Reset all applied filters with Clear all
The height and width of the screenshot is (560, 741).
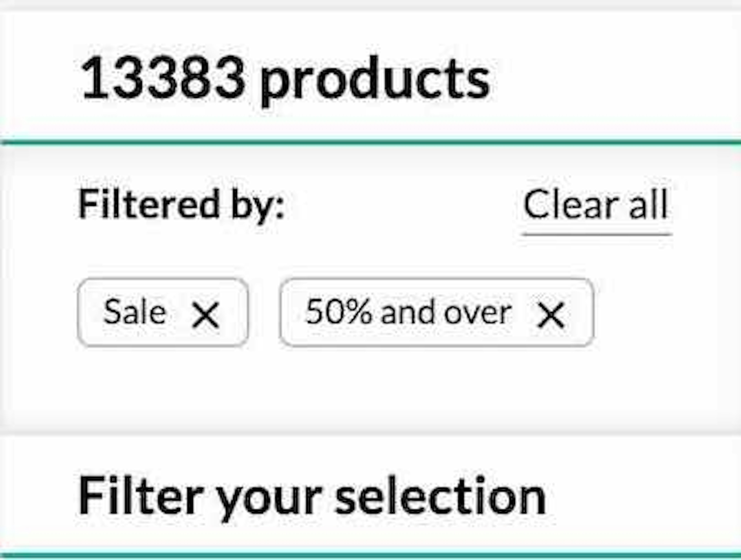point(596,204)
